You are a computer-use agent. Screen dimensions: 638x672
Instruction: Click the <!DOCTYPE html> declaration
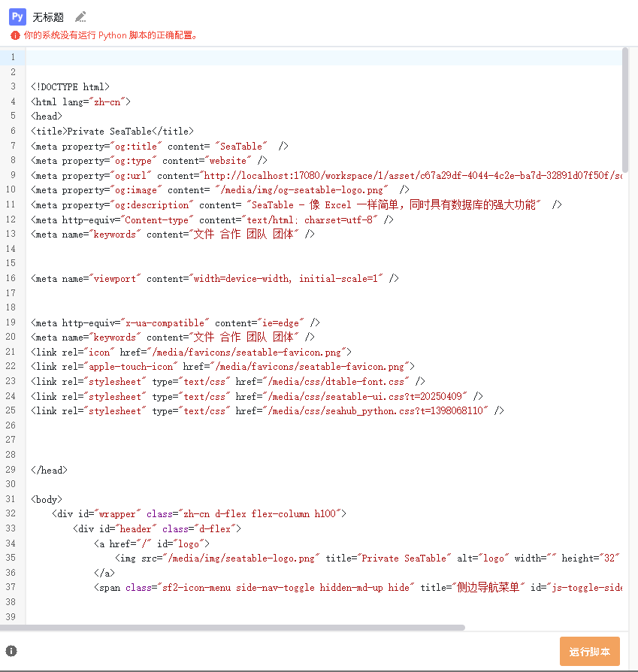point(70,86)
